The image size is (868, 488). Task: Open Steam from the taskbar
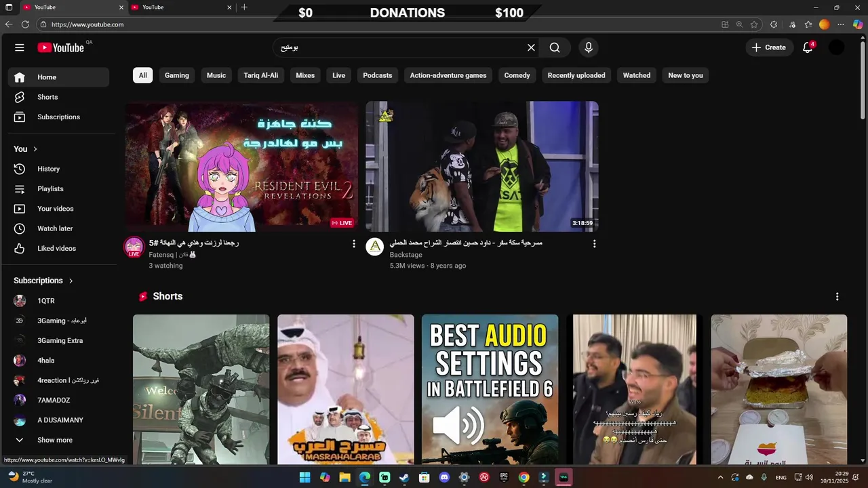[404, 477]
